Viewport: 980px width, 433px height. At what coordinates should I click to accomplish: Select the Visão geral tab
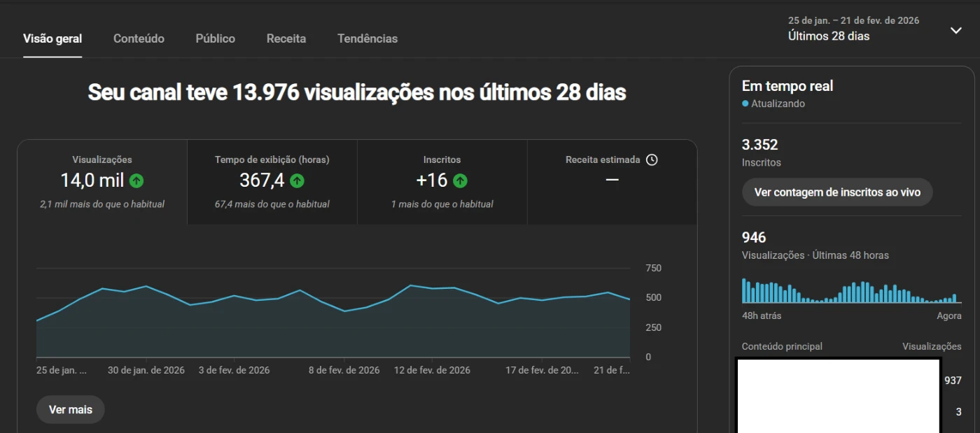52,38
